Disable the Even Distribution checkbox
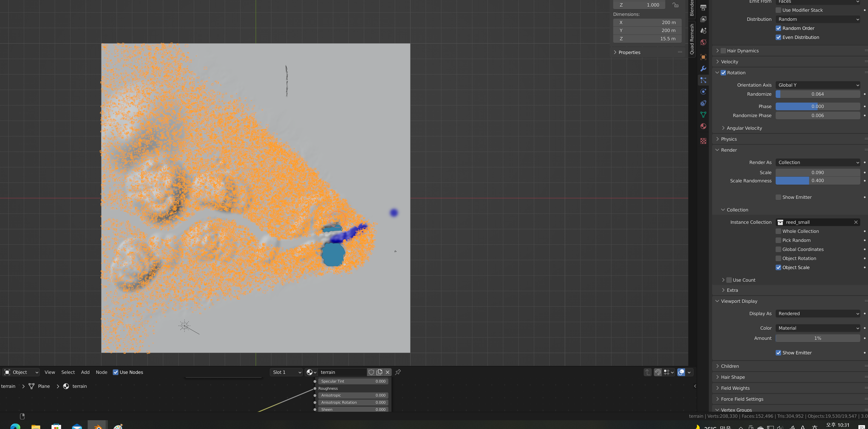This screenshot has height=429, width=868. [778, 37]
